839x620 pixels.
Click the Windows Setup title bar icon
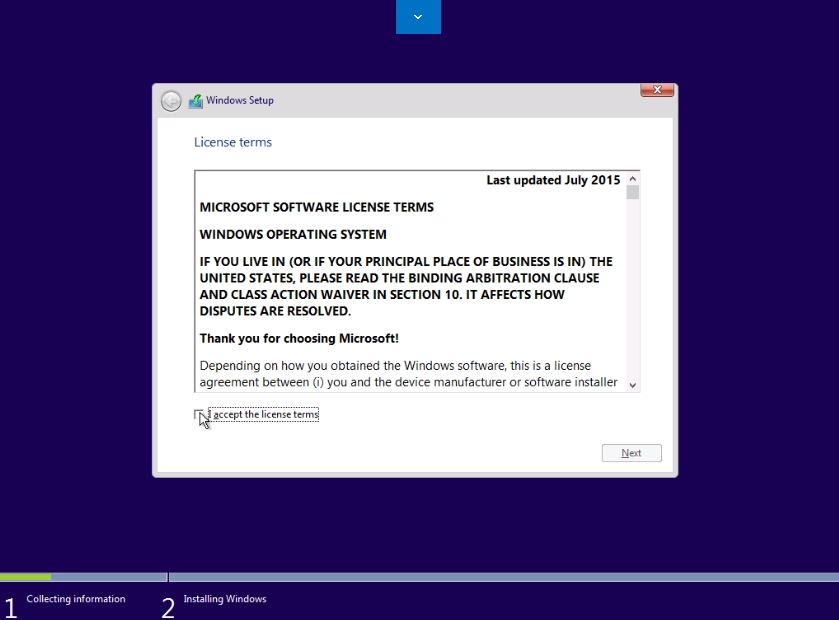click(197, 101)
